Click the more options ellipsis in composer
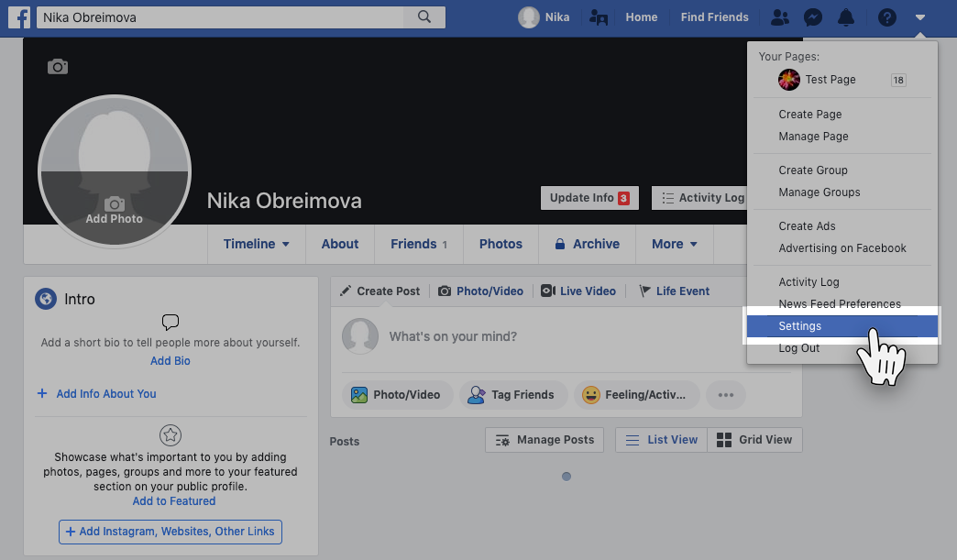The width and height of the screenshot is (957, 560). pyautogui.click(x=726, y=395)
